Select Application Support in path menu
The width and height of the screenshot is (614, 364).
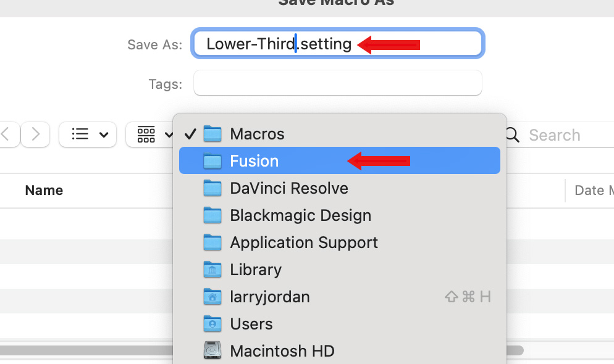click(x=303, y=242)
